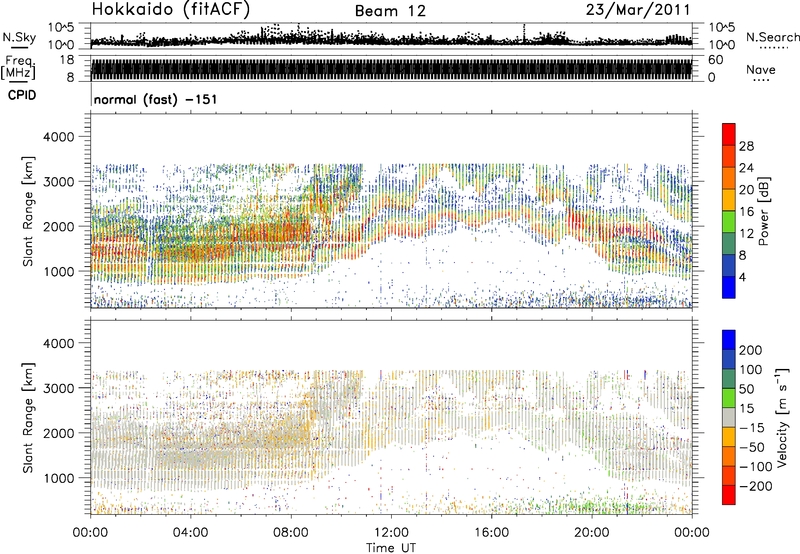This screenshot has width=800, height=554.
Task: Click the '16:00' time axis label
Action: 491,533
